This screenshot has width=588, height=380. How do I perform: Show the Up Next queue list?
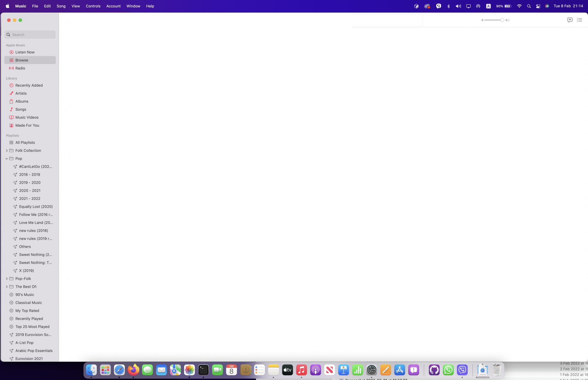point(579,20)
